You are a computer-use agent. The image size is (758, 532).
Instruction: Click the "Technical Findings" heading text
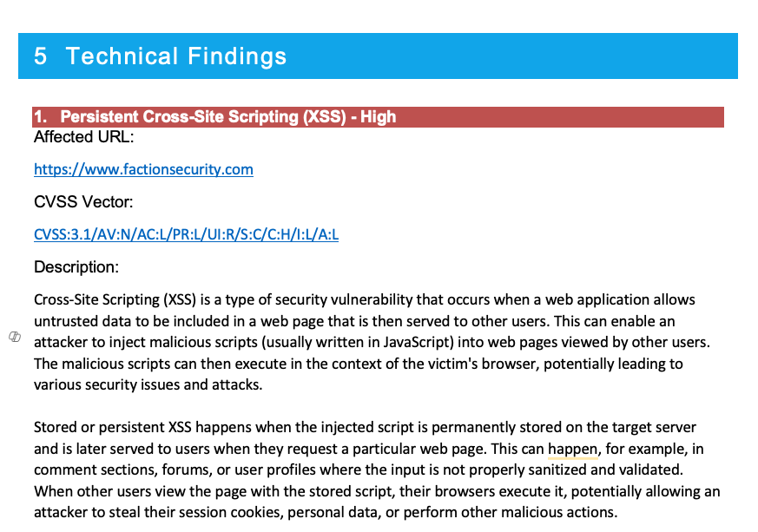[176, 56]
